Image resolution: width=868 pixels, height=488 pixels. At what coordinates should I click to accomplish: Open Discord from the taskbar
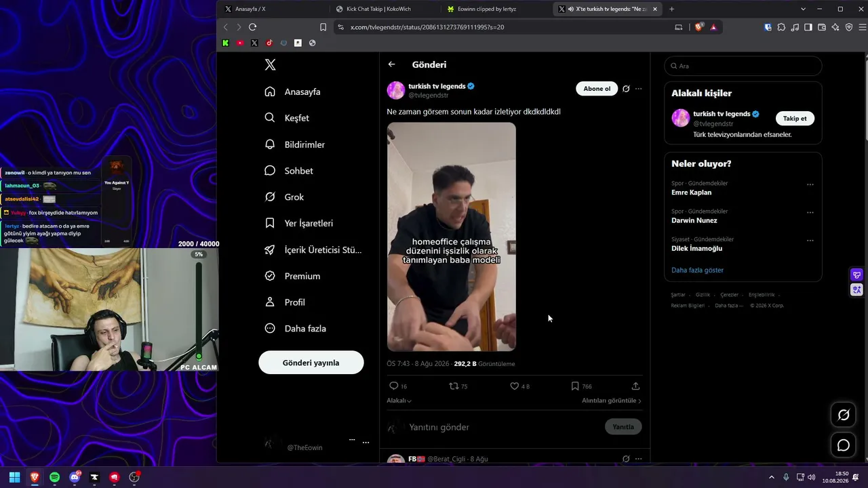coord(75,477)
